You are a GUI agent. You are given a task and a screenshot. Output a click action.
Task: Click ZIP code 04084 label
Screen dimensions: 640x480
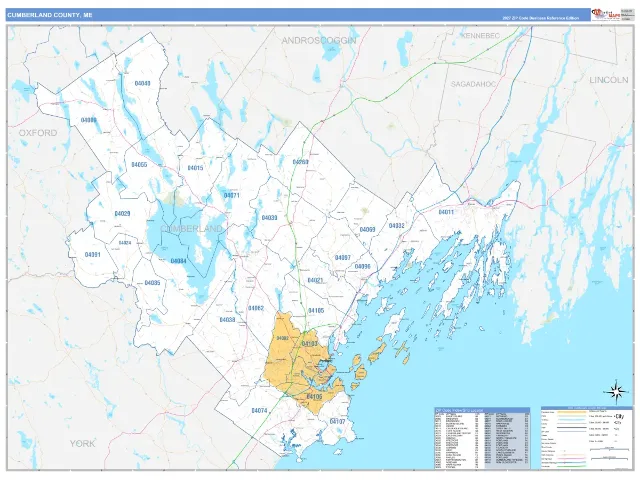pyautogui.click(x=178, y=261)
